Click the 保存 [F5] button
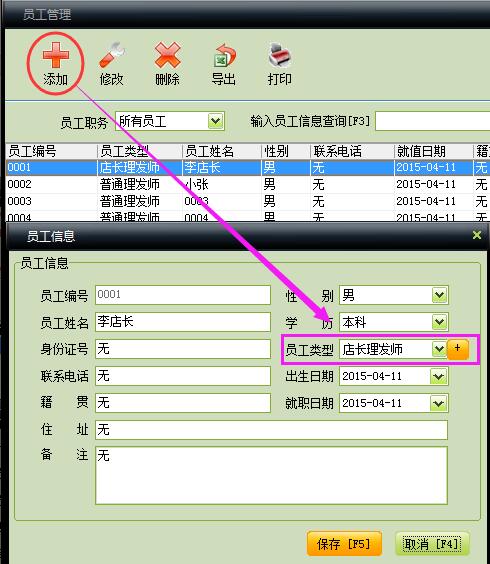This screenshot has width=490, height=564. click(344, 543)
